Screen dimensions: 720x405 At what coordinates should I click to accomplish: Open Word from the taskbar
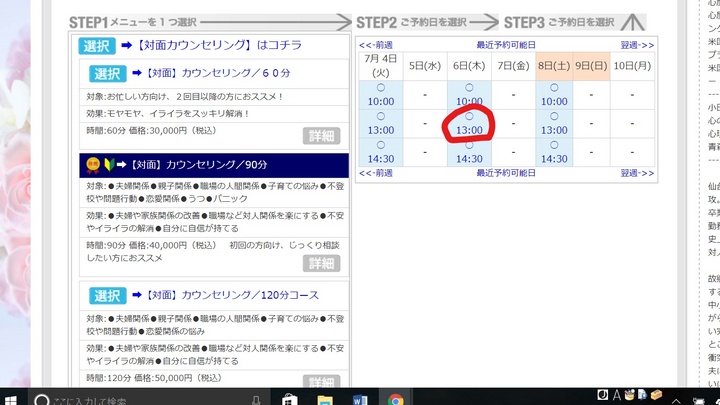click(x=360, y=399)
